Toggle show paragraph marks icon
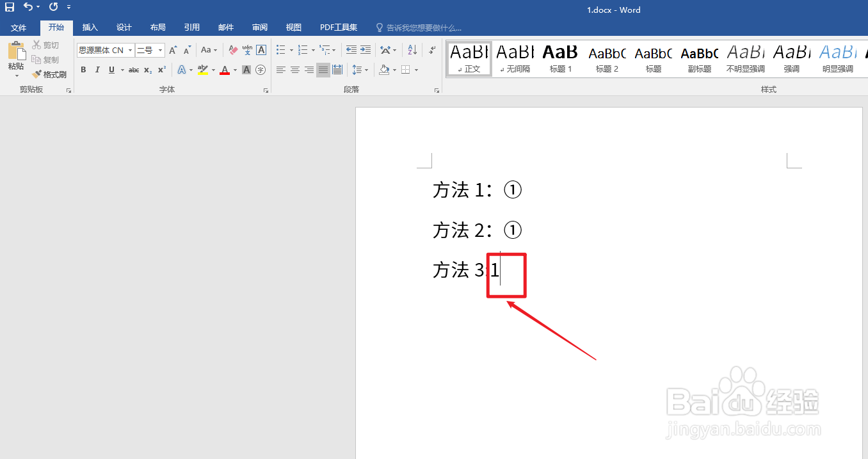This screenshot has width=868, height=459. click(432, 50)
